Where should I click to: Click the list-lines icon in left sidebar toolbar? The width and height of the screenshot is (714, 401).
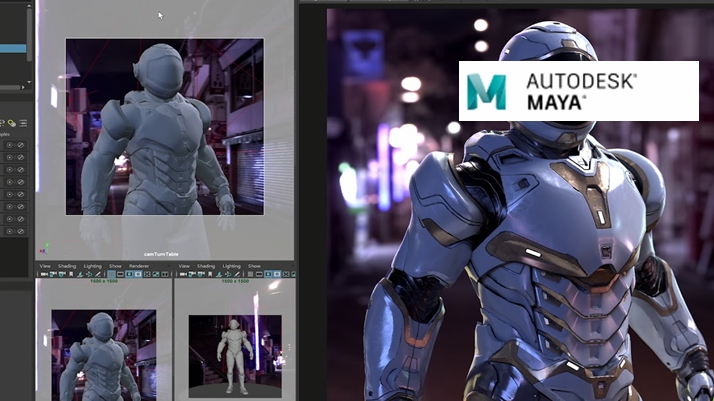click(23, 123)
